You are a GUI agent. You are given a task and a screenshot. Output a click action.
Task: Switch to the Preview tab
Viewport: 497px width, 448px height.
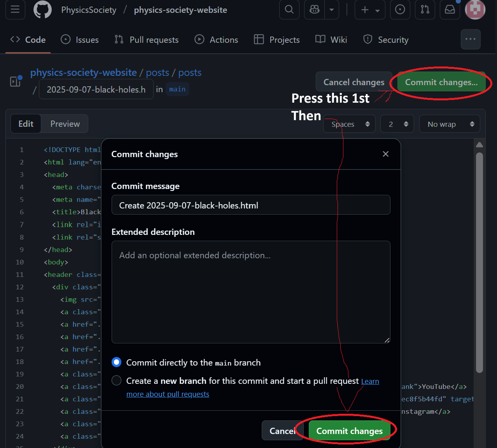coord(65,124)
